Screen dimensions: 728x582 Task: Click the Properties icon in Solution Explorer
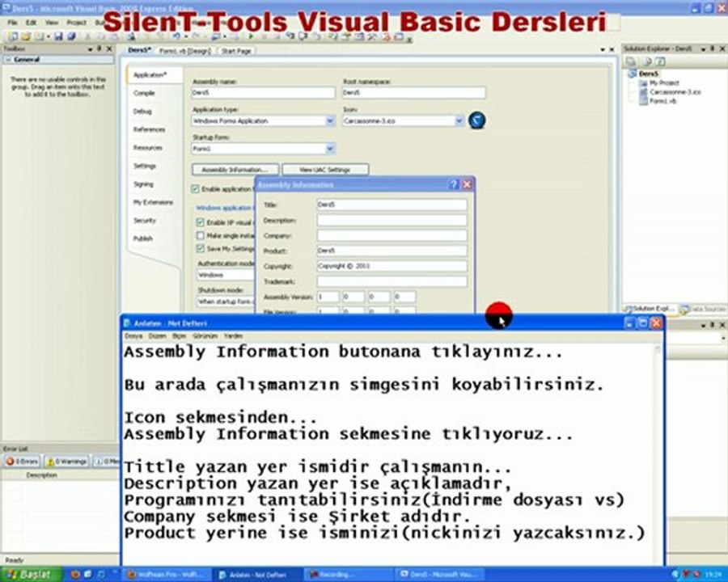(631, 61)
